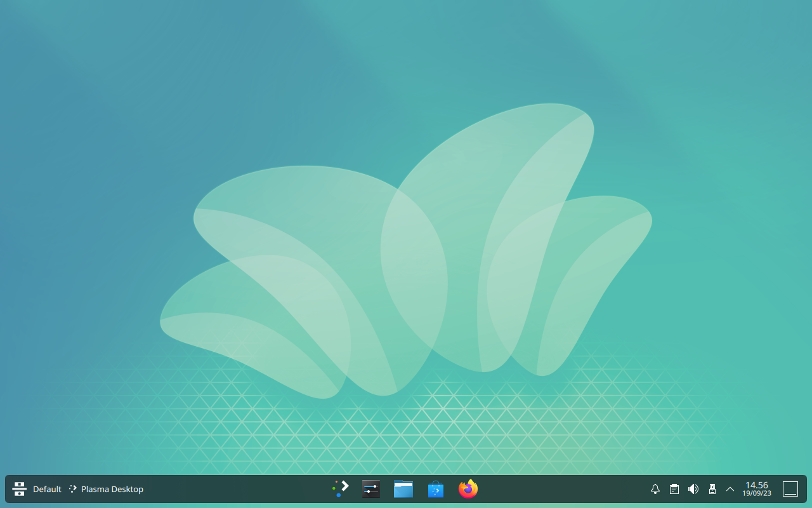Expand the hidden system tray items
The image size is (812, 508).
730,489
